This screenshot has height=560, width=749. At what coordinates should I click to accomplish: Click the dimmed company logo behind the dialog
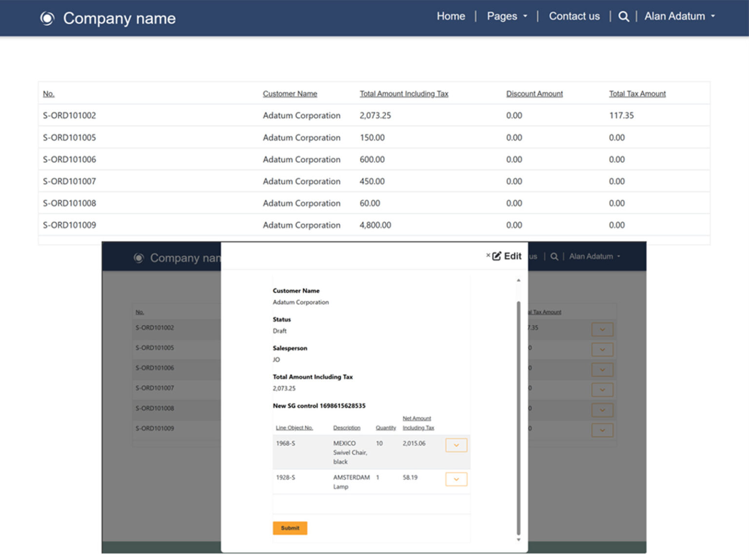click(139, 258)
